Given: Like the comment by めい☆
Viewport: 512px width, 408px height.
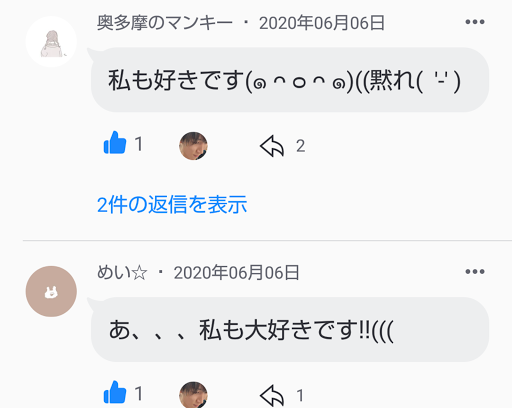Looking at the screenshot, I should (x=115, y=392).
